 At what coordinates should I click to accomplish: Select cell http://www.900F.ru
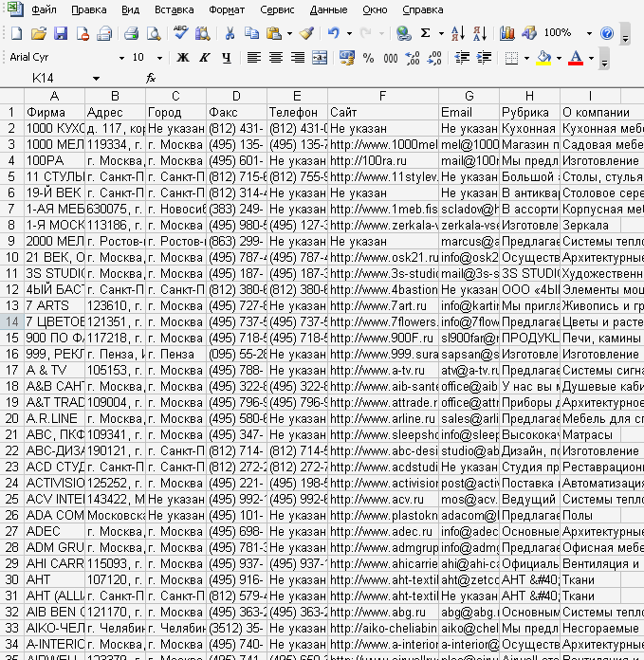point(383,338)
